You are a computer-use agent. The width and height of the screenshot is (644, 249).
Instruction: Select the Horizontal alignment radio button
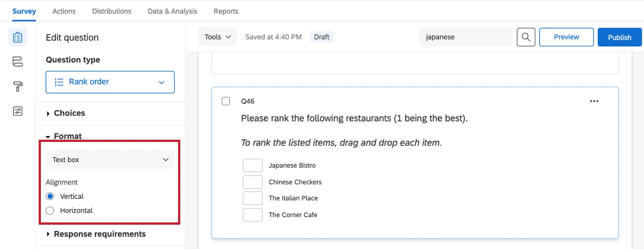(x=50, y=210)
